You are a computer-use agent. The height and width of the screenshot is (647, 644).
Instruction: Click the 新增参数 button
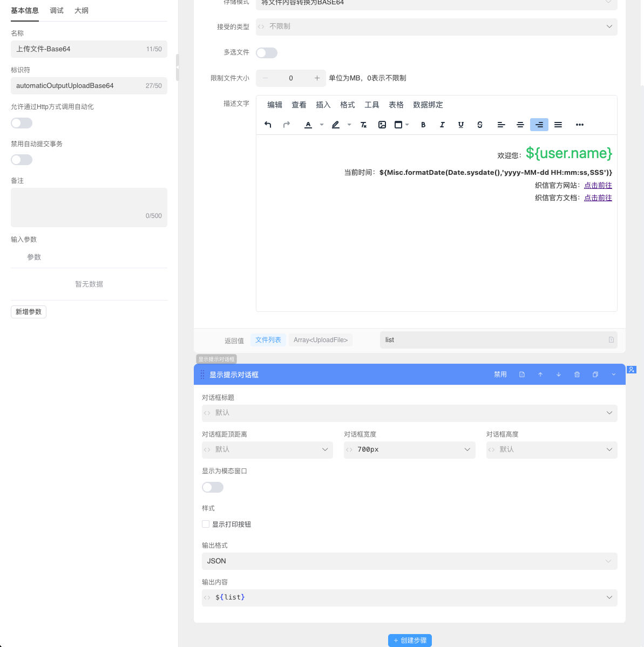(x=29, y=312)
